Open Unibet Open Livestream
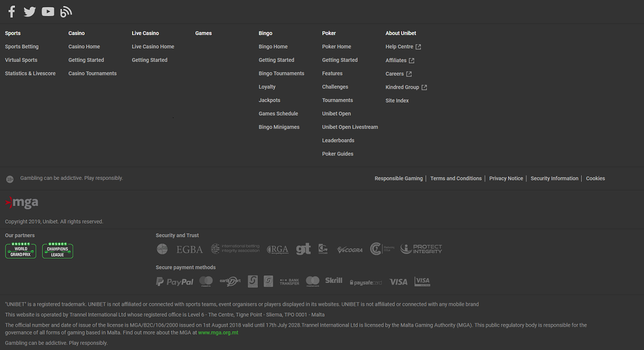The image size is (644, 350). pos(350,127)
